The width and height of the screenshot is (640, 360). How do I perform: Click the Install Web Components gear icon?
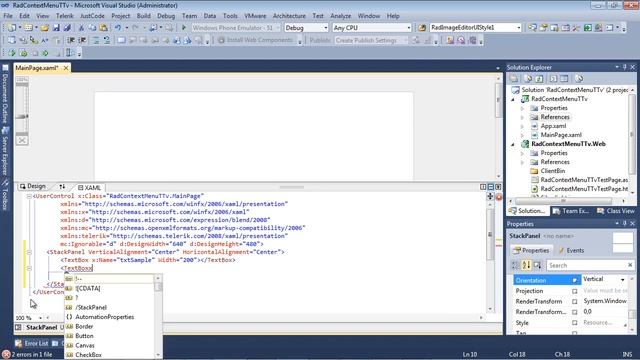pyautogui.click(x=221, y=40)
